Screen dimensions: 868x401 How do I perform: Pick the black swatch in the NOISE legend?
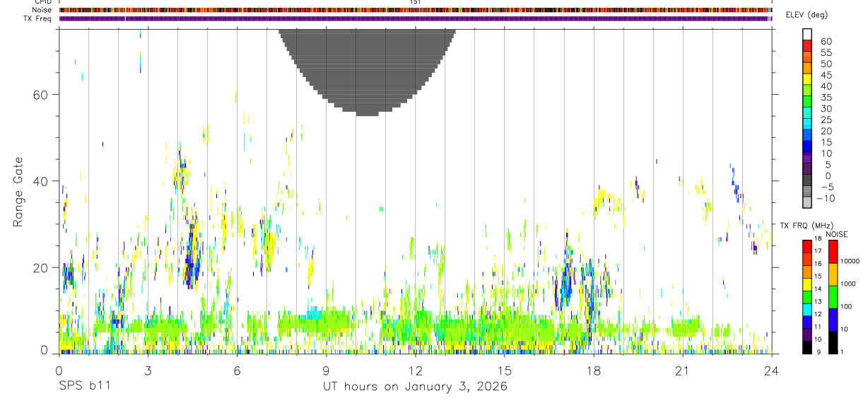[x=833, y=342]
